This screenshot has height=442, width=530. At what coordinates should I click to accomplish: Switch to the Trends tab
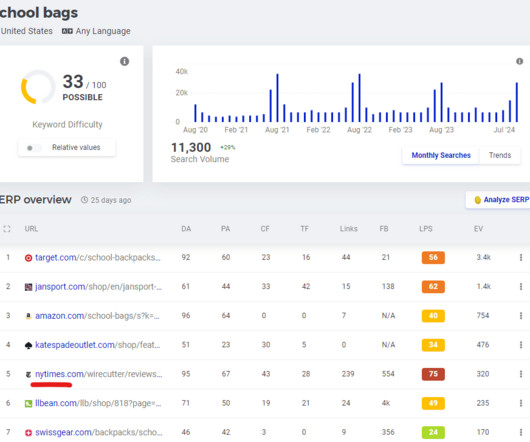500,155
